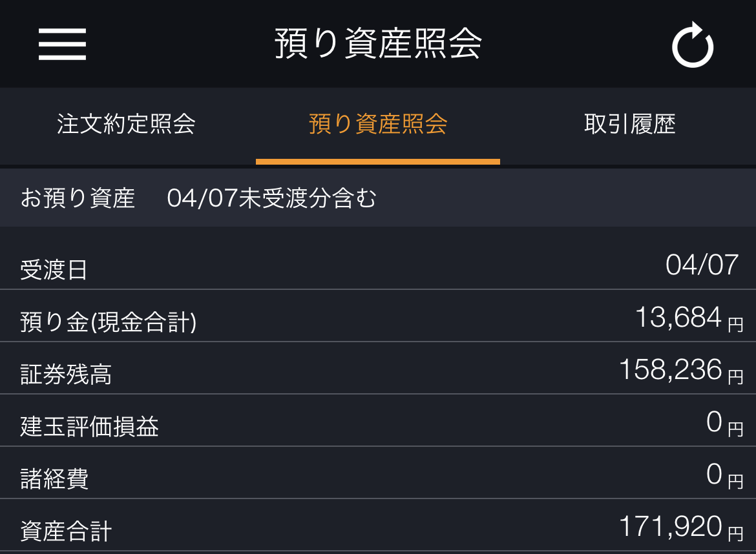This screenshot has height=554, width=756.
Task: Open the hamburger menu icon
Action: (x=62, y=44)
